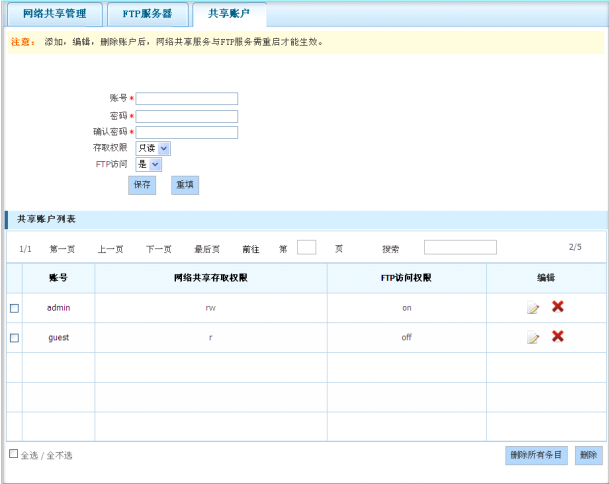
Task: Click red delete X for admin account
Action: click(x=558, y=307)
